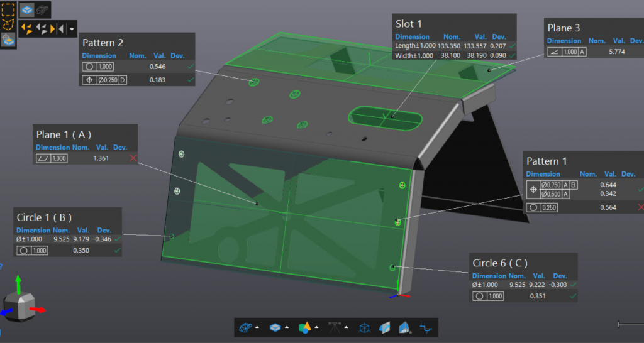644x343 pixels.
Task: Click the multicolor shapes icon in bottom toolbar
Action: (304, 327)
